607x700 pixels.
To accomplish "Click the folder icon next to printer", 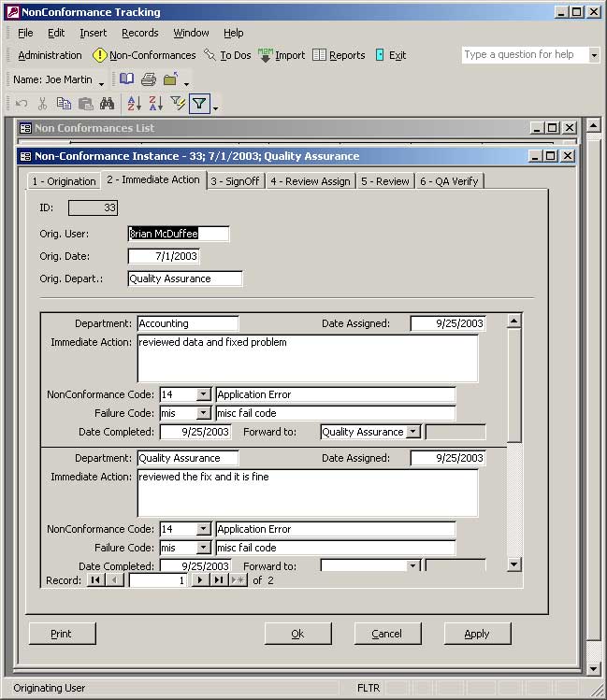I will pos(170,79).
